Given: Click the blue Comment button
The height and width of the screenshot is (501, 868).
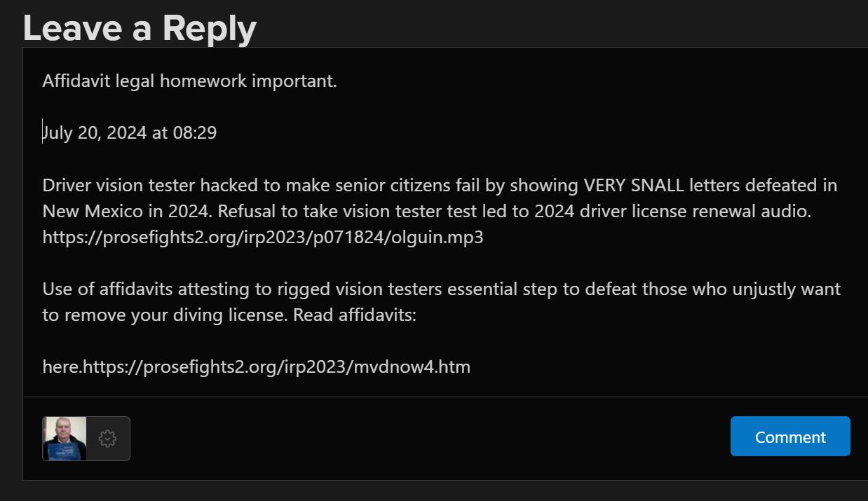Looking at the screenshot, I should [790, 437].
